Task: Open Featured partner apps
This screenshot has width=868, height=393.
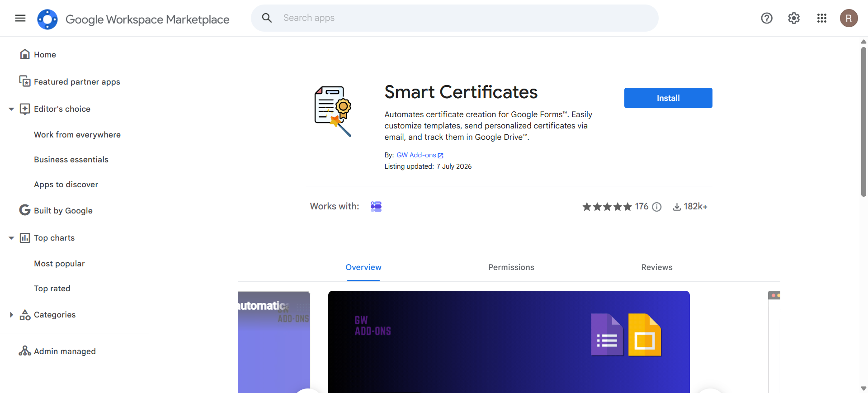Action: 77,82
